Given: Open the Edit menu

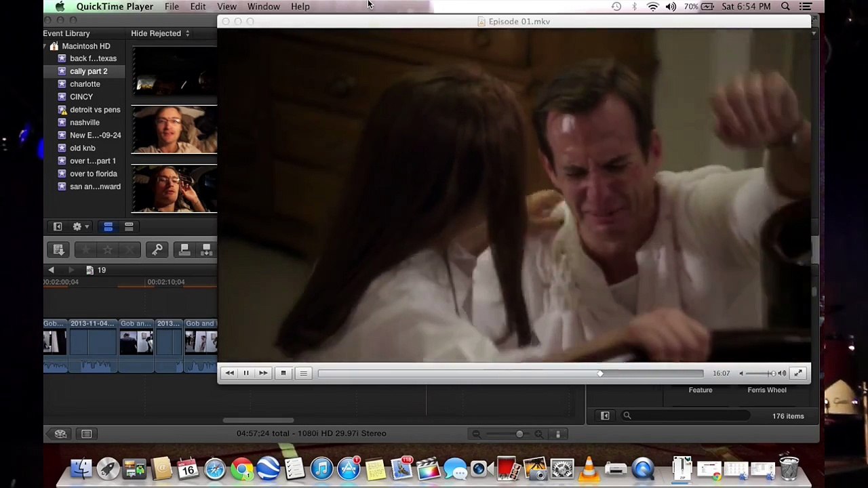Looking at the screenshot, I should (x=198, y=7).
